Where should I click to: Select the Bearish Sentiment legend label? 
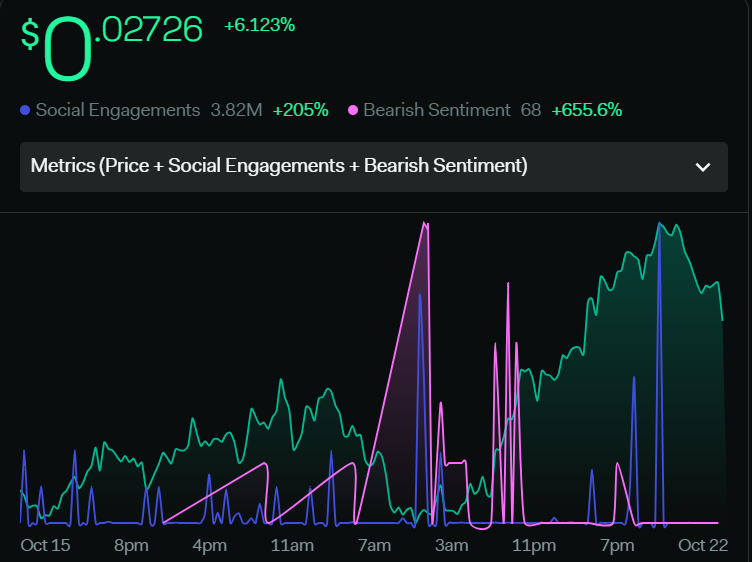pos(436,110)
